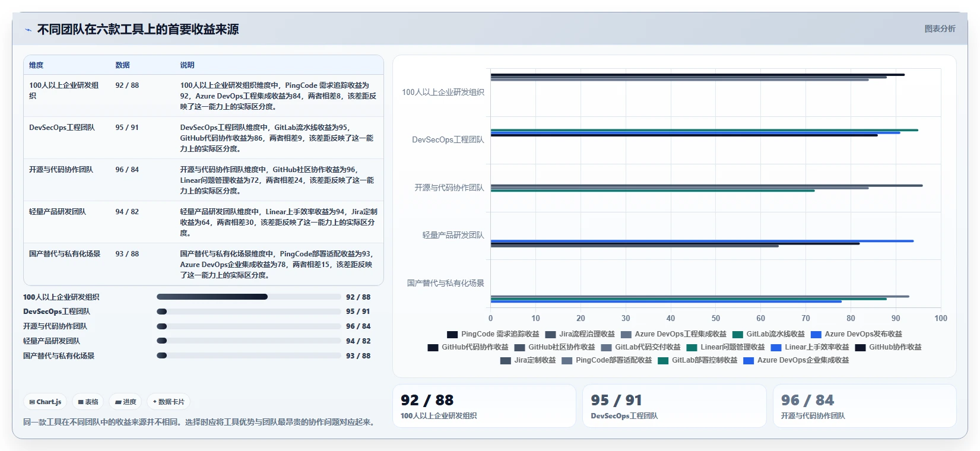980x451 pixels.
Task: Open the 96 / 84 开源与代码协作团队 summary card
Action: click(865, 406)
